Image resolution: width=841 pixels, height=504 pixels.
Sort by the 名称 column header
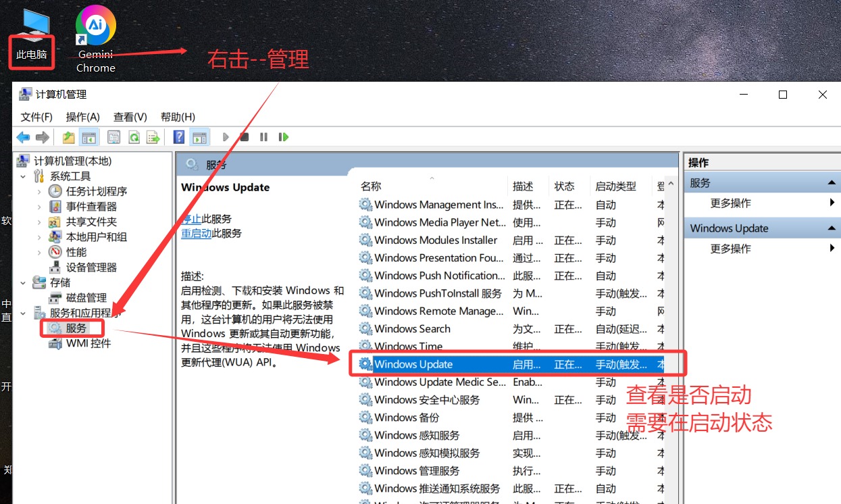point(371,186)
